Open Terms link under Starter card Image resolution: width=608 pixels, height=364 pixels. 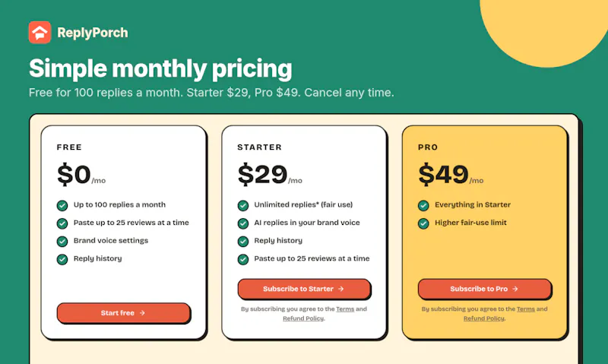click(345, 309)
